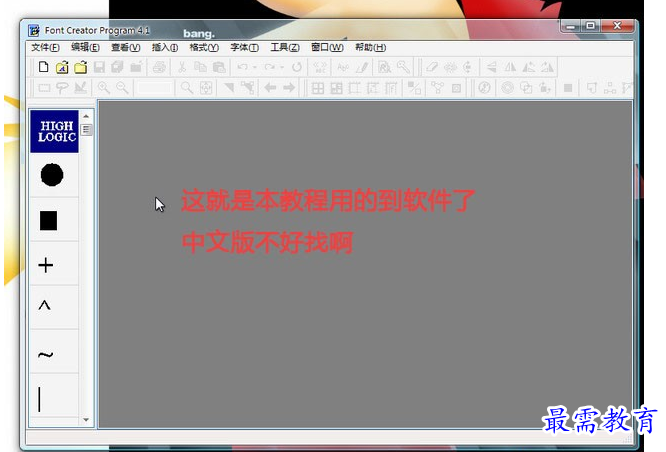Viewport: 666px width, 452px height.
Task: Select the caret ^ sample
Action: (x=45, y=305)
